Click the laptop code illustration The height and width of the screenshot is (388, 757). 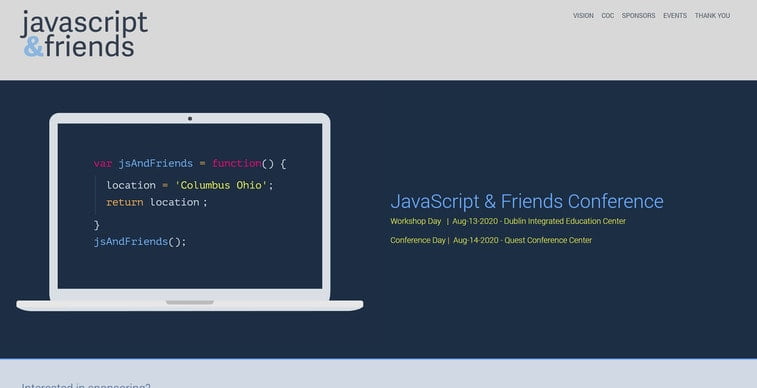190,212
